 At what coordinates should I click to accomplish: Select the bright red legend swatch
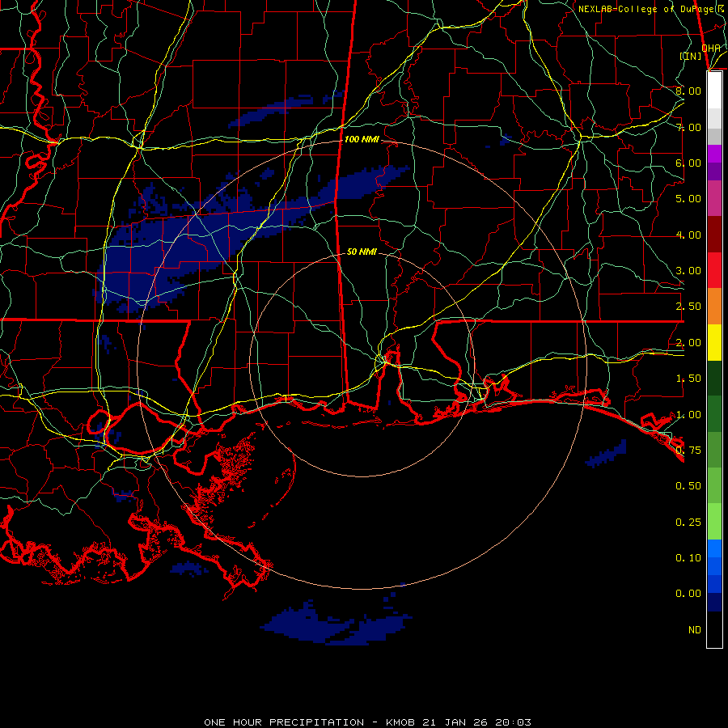pos(714,270)
